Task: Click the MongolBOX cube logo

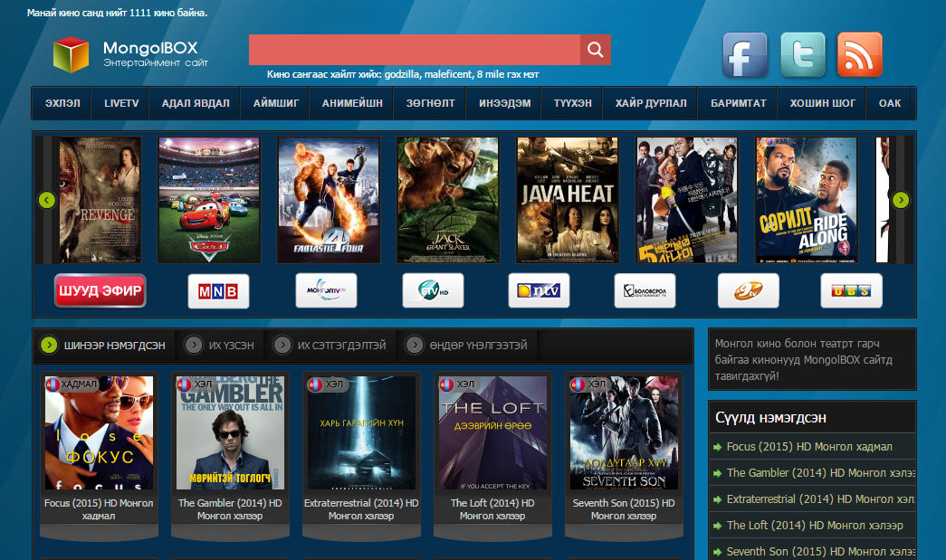Action: (x=71, y=54)
